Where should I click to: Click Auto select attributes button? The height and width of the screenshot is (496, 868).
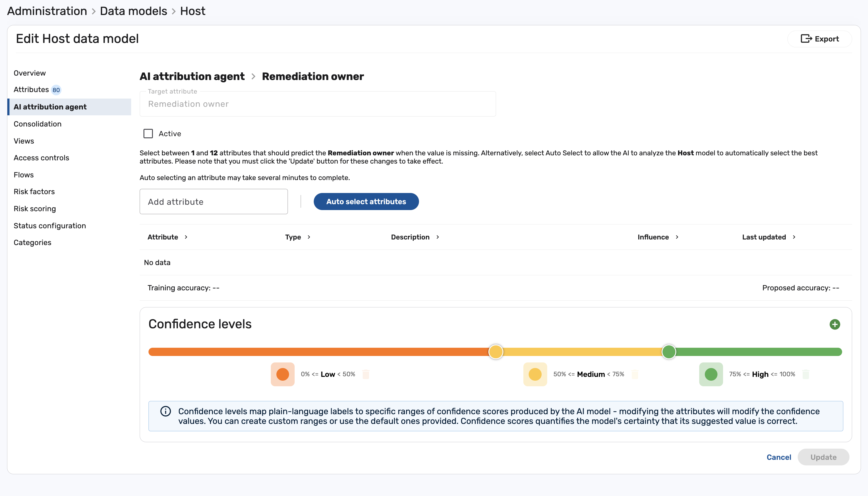[x=366, y=202]
